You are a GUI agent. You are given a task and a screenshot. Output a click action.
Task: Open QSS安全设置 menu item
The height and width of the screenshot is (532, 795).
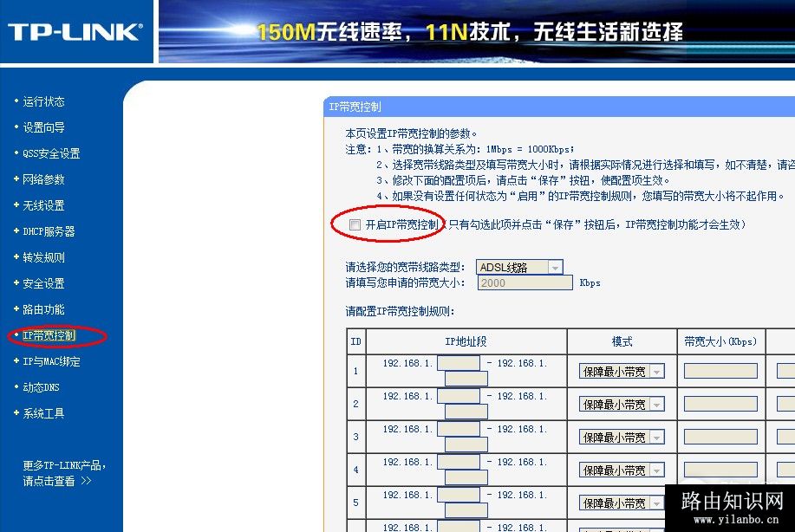point(51,153)
